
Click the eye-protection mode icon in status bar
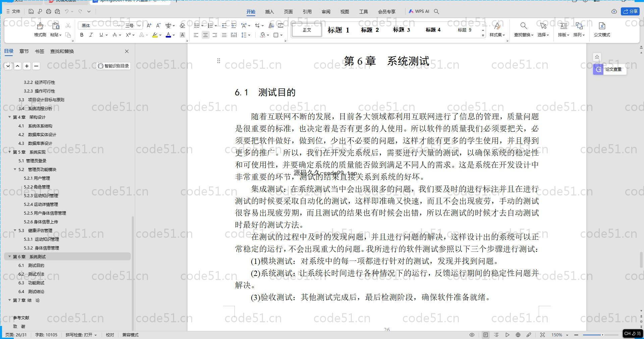click(x=472, y=335)
